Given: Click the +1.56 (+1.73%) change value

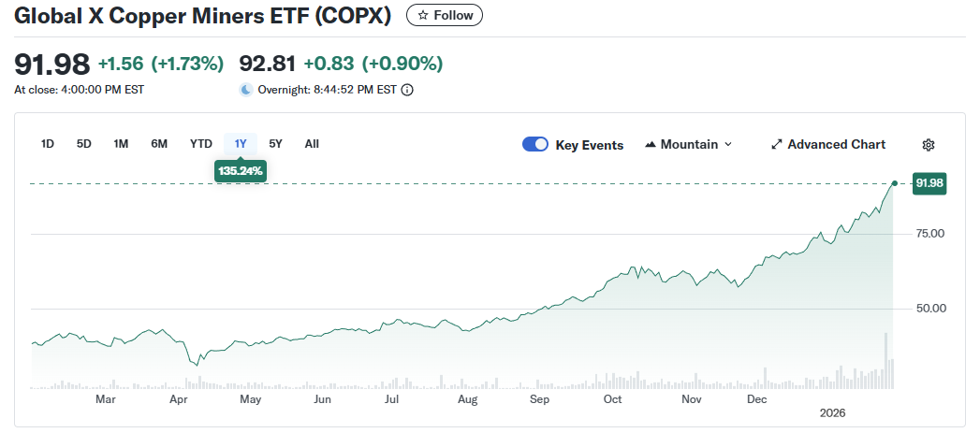Looking at the screenshot, I should click(x=161, y=64).
